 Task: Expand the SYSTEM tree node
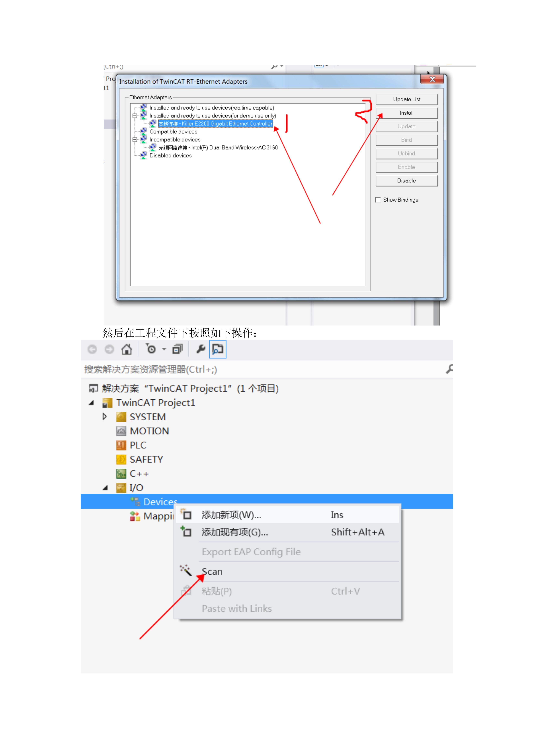[x=105, y=417]
